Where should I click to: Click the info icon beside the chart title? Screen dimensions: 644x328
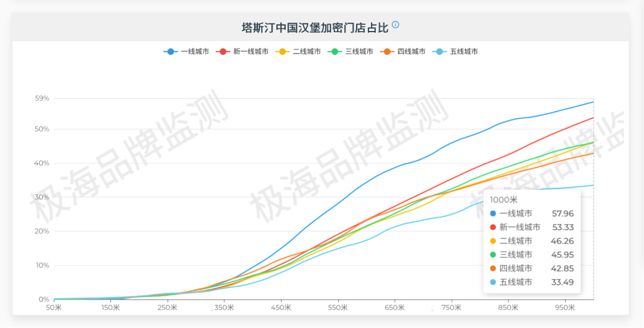click(395, 25)
